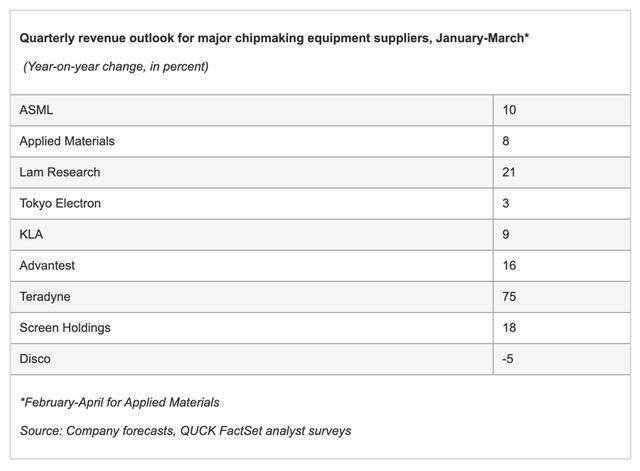Select the Applied Materials row label
The height and width of the screenshot is (471, 640).
pos(66,141)
